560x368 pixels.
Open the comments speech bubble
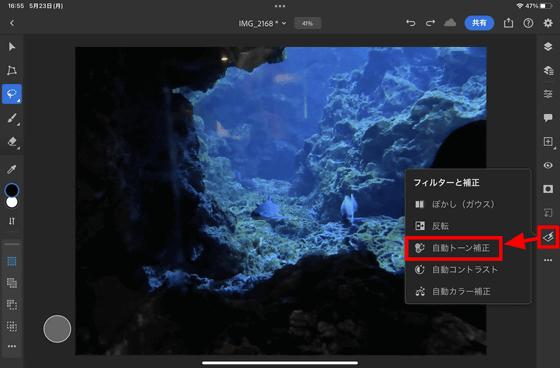coord(548,118)
